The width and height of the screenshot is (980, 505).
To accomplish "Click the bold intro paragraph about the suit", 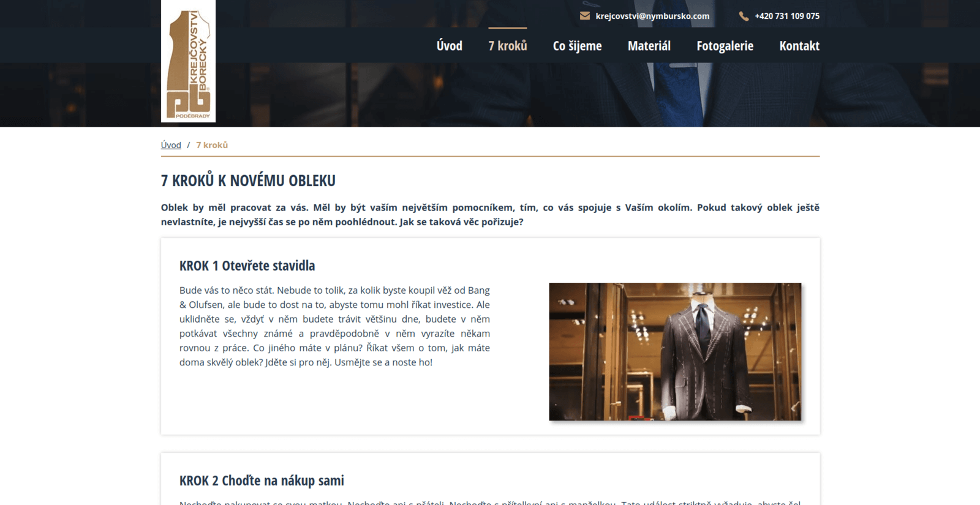I will (490, 214).
